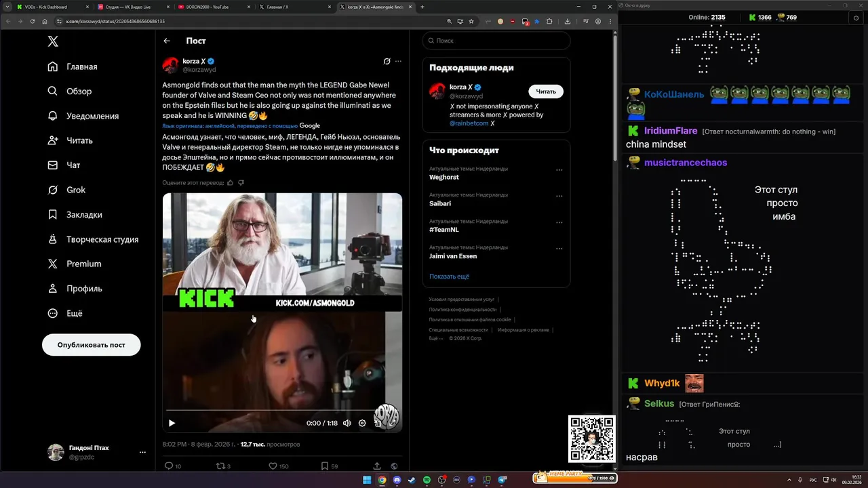868x488 pixels.
Task: Open Закладки bookmarks page
Action: point(75,214)
